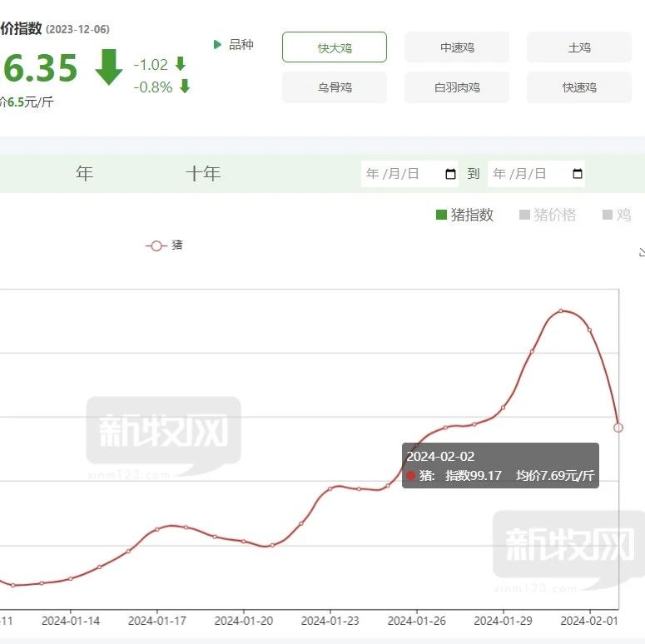Switch to the 年 time range tab
The image size is (645, 644).
tap(84, 173)
